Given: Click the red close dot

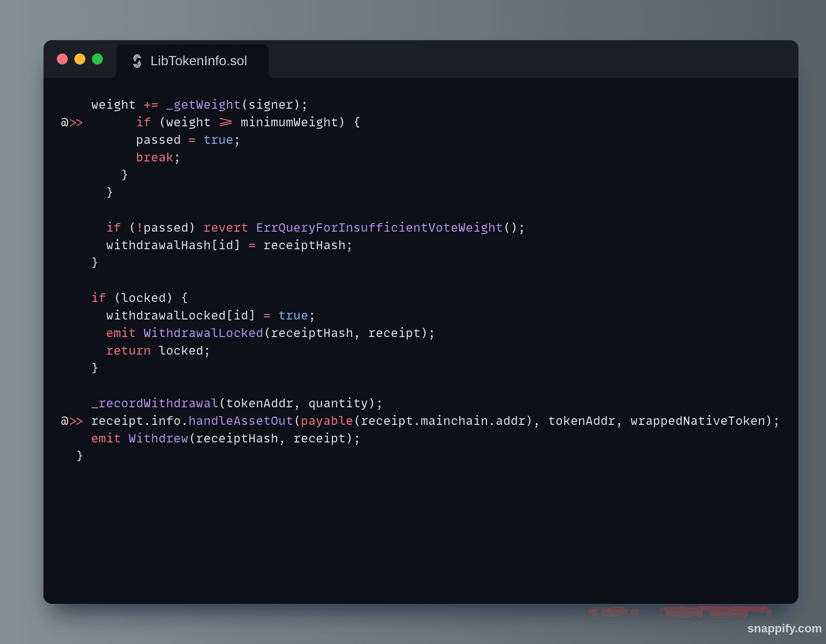Looking at the screenshot, I should tap(62, 59).
